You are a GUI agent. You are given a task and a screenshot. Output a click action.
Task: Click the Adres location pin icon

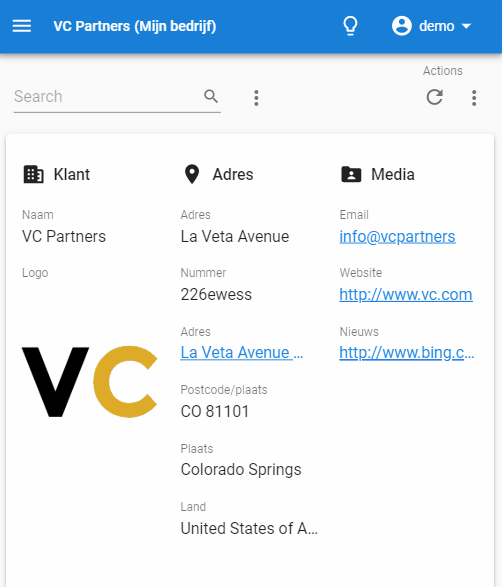[192, 174]
